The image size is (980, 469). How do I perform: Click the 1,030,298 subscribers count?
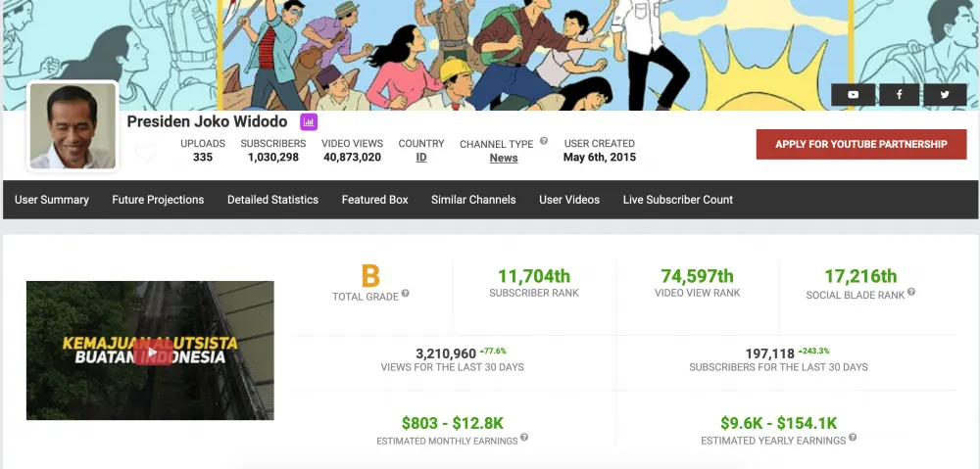(x=273, y=158)
